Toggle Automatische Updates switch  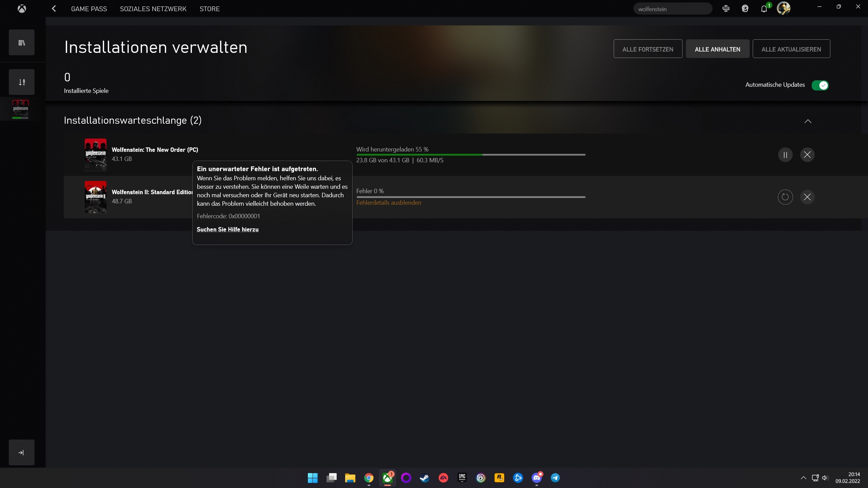(820, 85)
